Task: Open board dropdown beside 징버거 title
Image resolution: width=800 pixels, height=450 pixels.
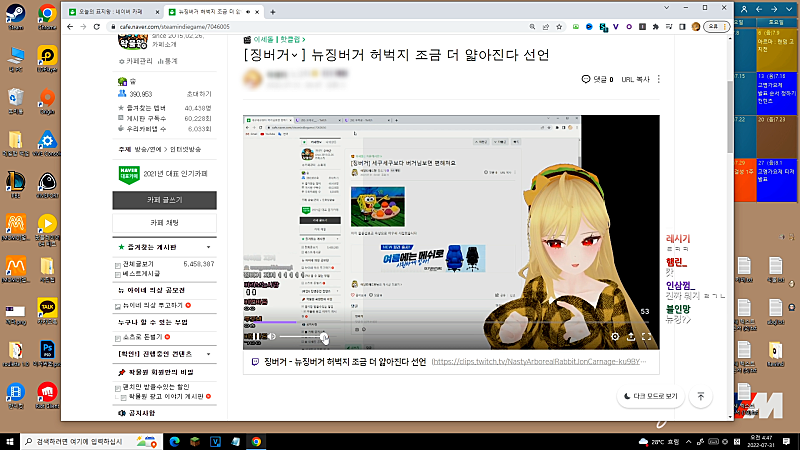Action: pos(295,55)
